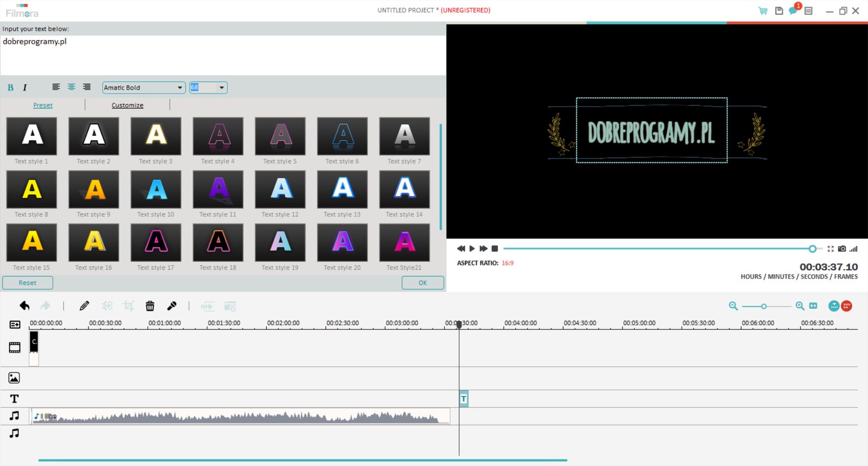The image size is (868, 466).
Task: Select the audio waveform clip
Action: tap(240, 416)
